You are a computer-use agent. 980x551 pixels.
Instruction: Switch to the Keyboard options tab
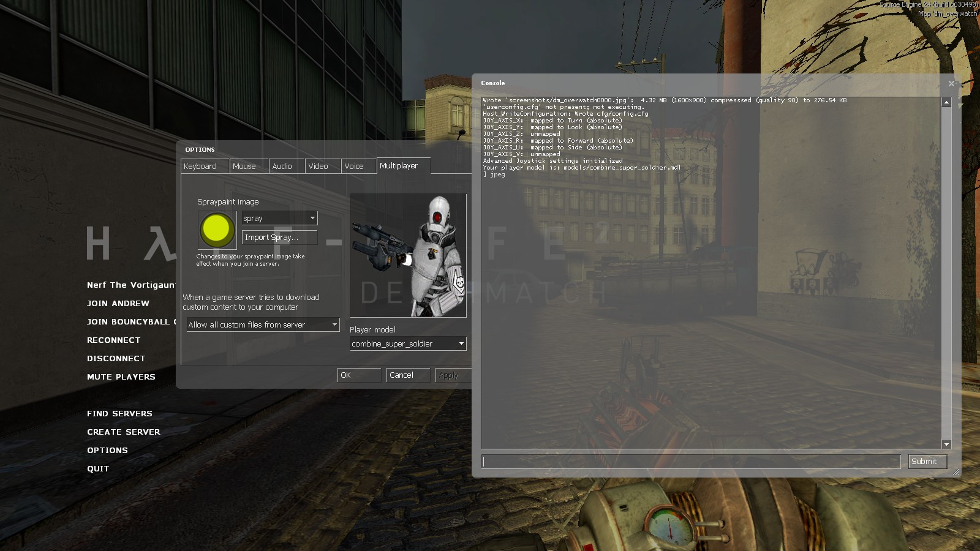pos(201,166)
